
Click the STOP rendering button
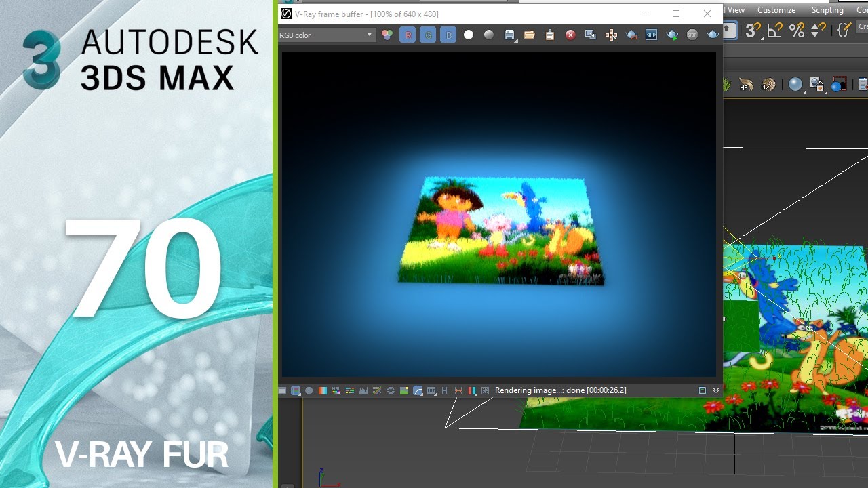pos(692,35)
